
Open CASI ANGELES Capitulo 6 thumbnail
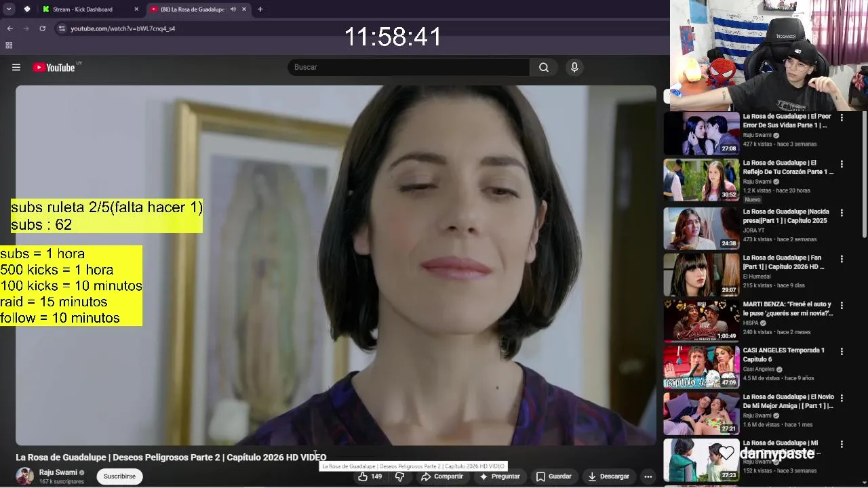(x=701, y=367)
